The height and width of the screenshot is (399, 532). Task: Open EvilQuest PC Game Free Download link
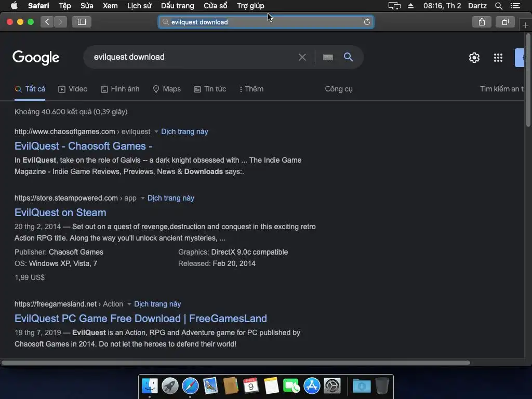click(141, 318)
